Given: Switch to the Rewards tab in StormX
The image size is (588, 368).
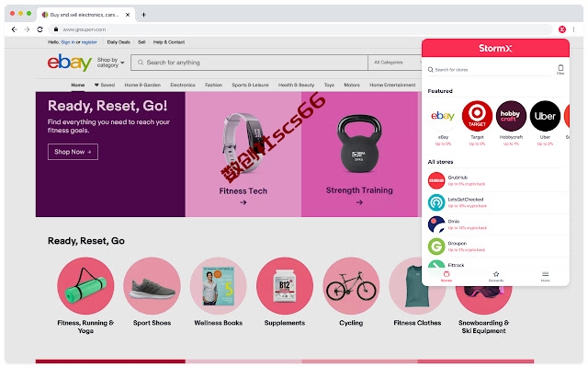Looking at the screenshot, I should 496,276.
